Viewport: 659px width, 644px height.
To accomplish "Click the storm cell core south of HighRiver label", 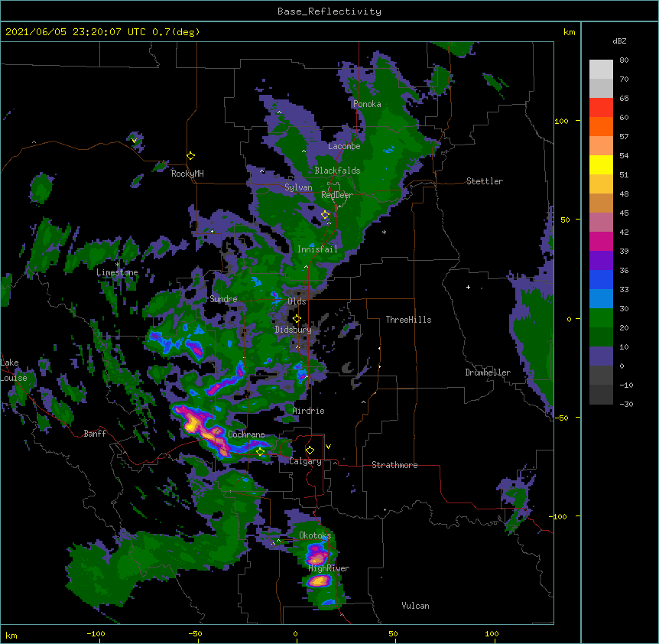I will click(x=319, y=581).
